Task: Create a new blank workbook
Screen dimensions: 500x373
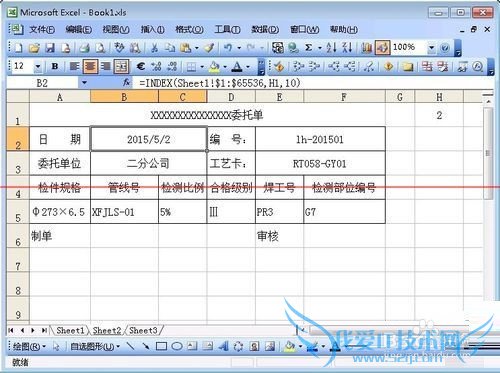Action: [x=18, y=48]
